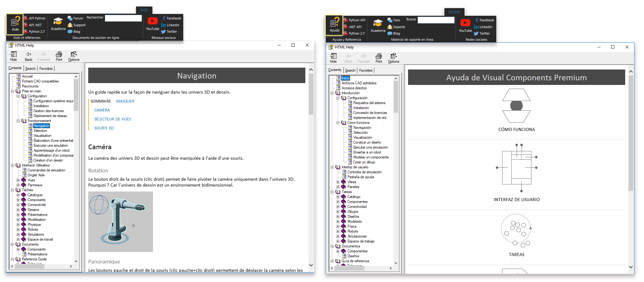Viewport: 644px width, 282px height.
Task: Open Support in French ribbon
Action: [76, 25]
